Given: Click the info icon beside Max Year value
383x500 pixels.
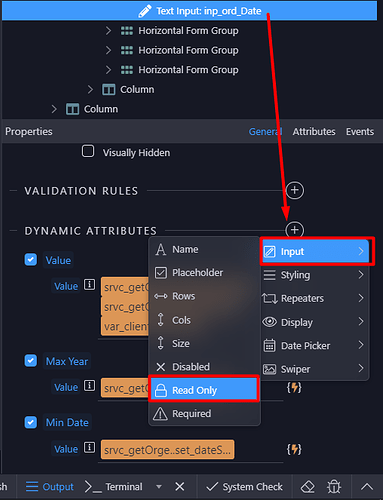Looking at the screenshot, I should (89, 386).
